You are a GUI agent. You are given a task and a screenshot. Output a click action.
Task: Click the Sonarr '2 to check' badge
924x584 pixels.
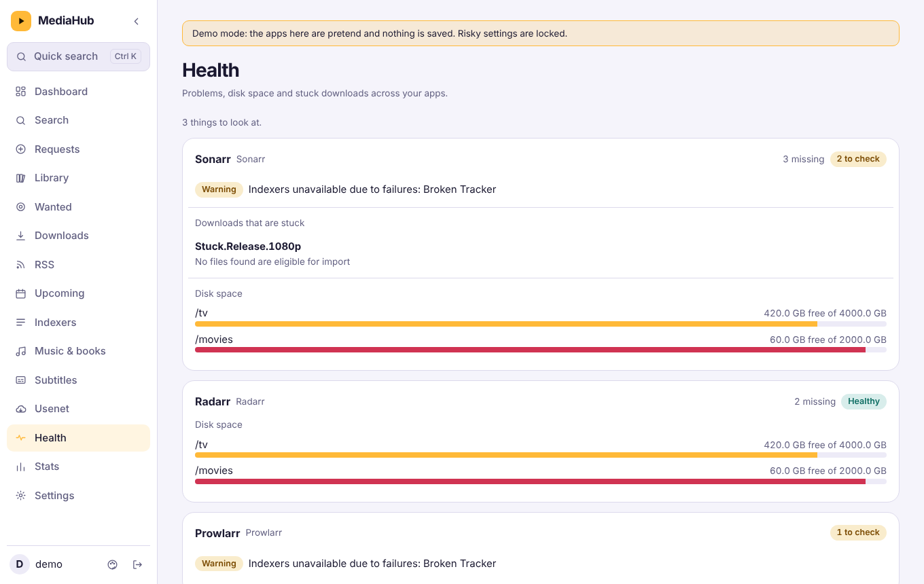point(858,159)
